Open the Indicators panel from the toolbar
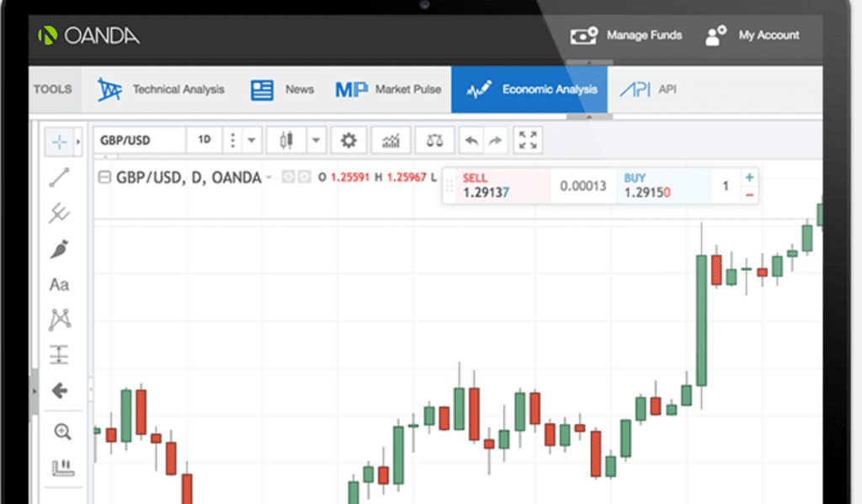The height and width of the screenshot is (504, 862). coord(391,140)
